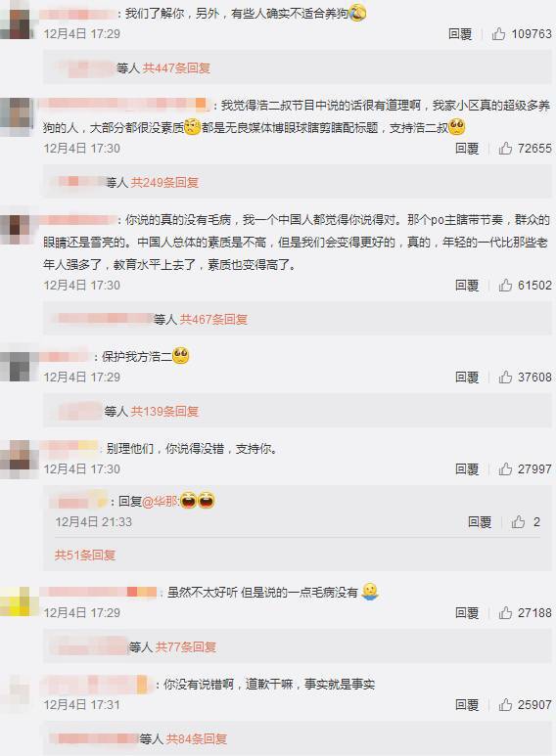Click thumbs-up next to 27997

[505, 468]
